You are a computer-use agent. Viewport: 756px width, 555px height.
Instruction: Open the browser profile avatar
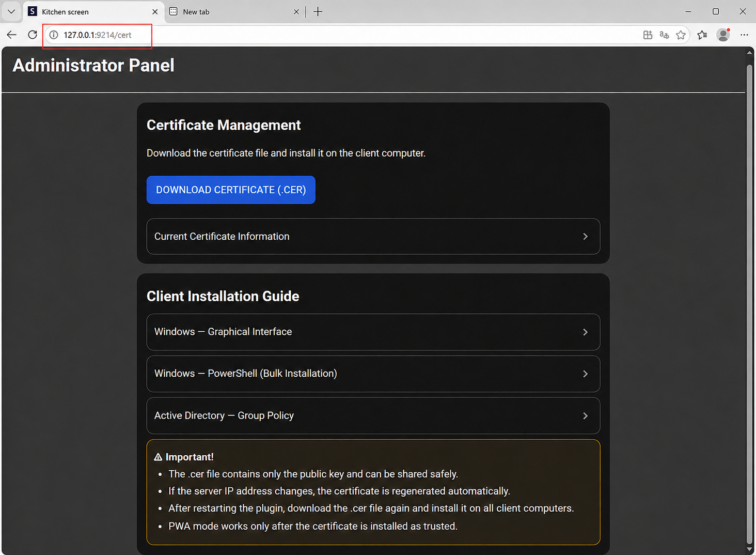coord(723,35)
